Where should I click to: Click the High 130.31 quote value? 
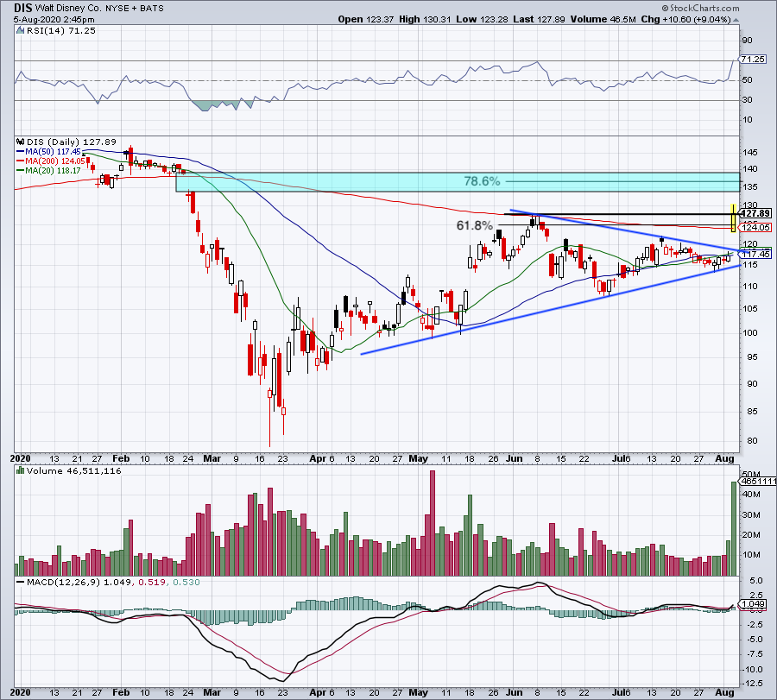point(425,19)
